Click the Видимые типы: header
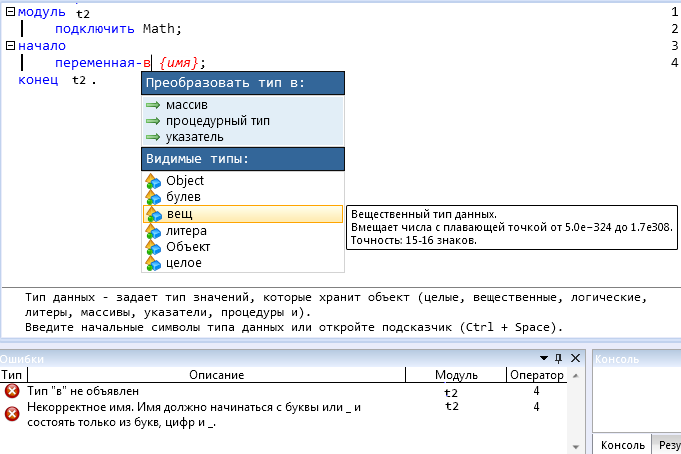The image size is (681, 454). click(x=243, y=159)
